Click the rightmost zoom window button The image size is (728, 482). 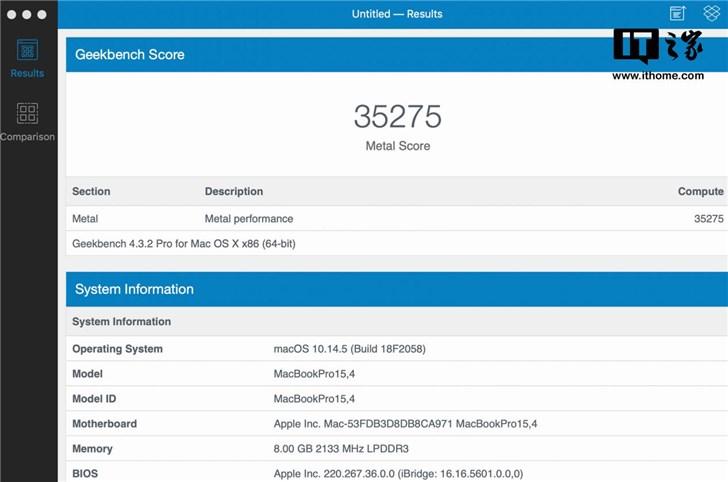42,14
